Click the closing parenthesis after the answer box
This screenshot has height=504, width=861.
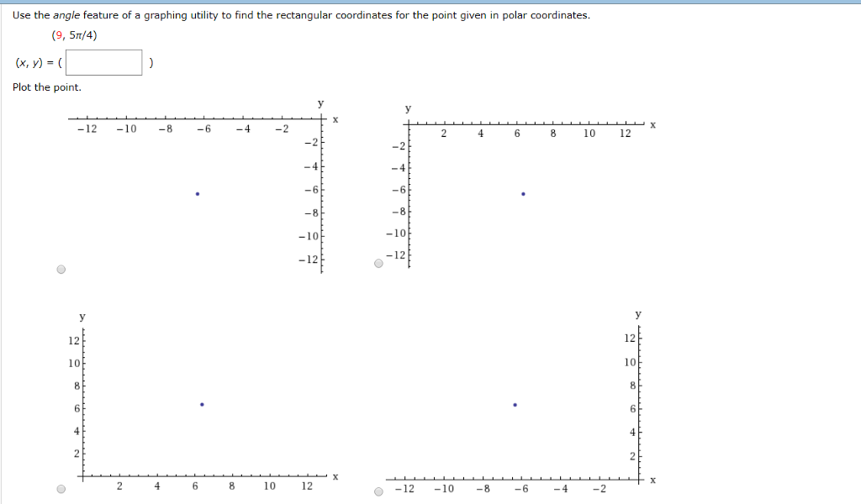click(x=151, y=62)
